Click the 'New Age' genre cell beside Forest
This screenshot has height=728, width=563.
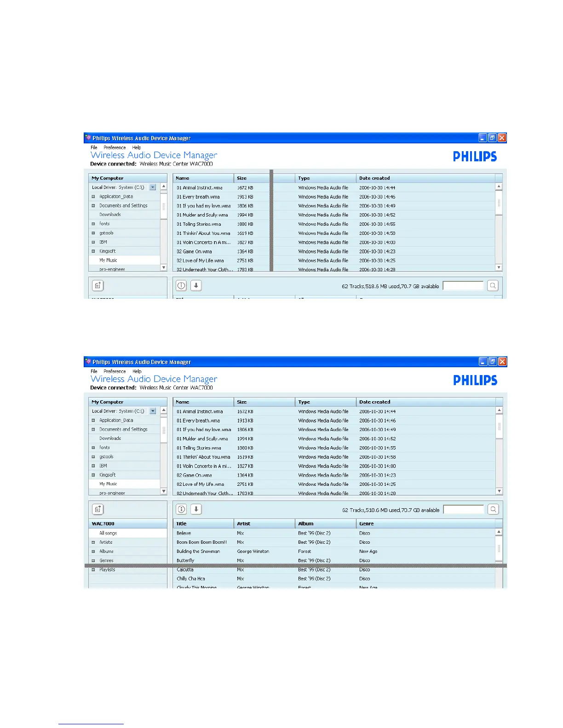point(368,552)
